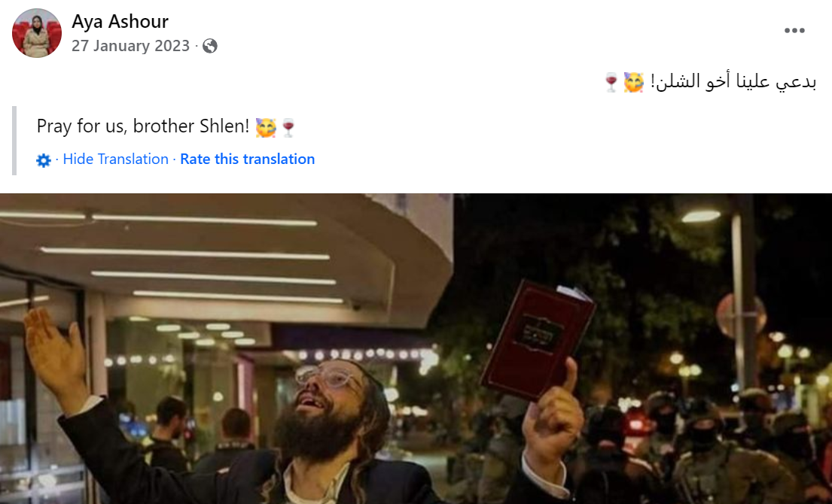Click the red book in the photo
The image size is (832, 504).
pyautogui.click(x=538, y=339)
